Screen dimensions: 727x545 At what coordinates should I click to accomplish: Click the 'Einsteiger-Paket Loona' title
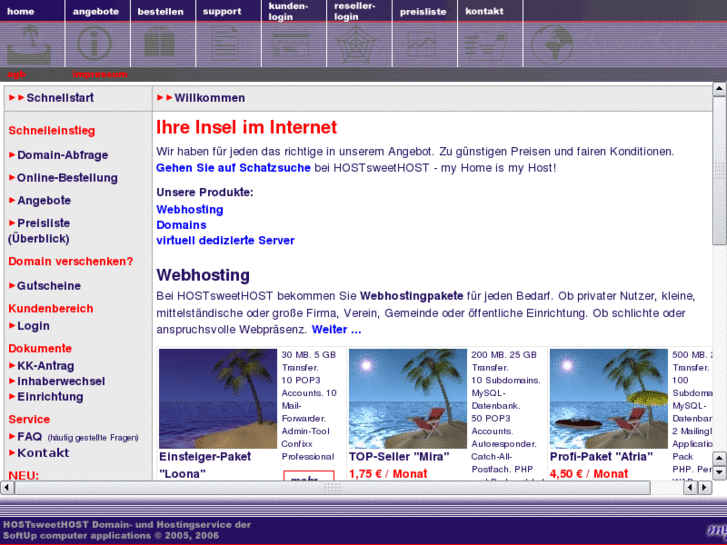(205, 465)
